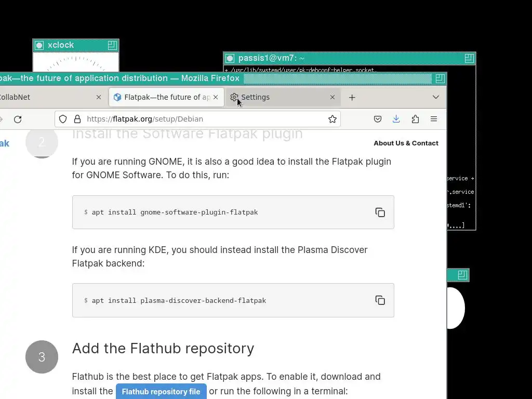
Task: Click the 'If you are running KDE' paragraph
Action: 220,257
